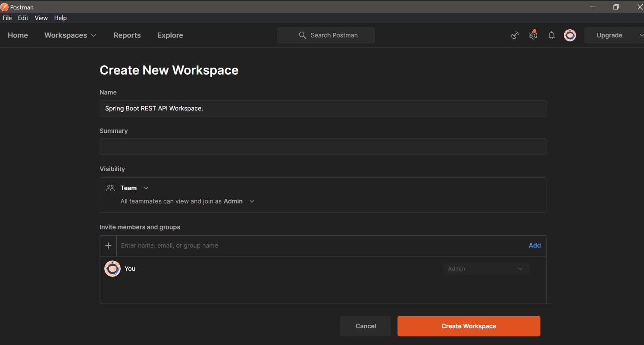This screenshot has height=345, width=644.
Task: Open the notifications bell icon
Action: [x=551, y=35]
